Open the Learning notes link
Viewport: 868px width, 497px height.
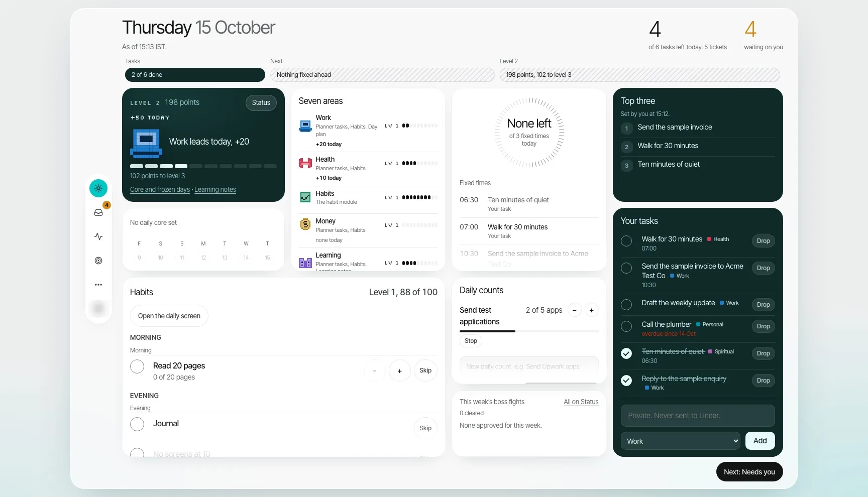215,190
